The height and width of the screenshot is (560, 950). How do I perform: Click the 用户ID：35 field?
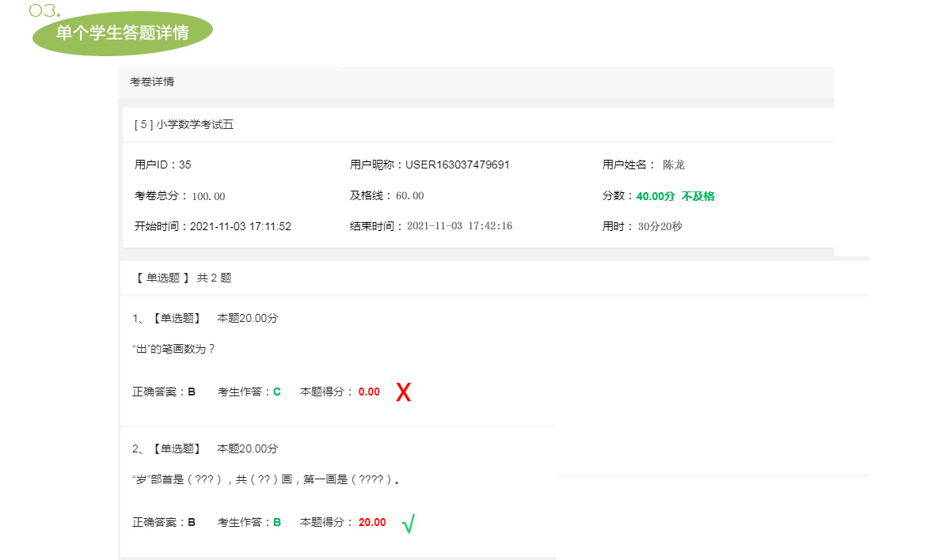coord(162,165)
